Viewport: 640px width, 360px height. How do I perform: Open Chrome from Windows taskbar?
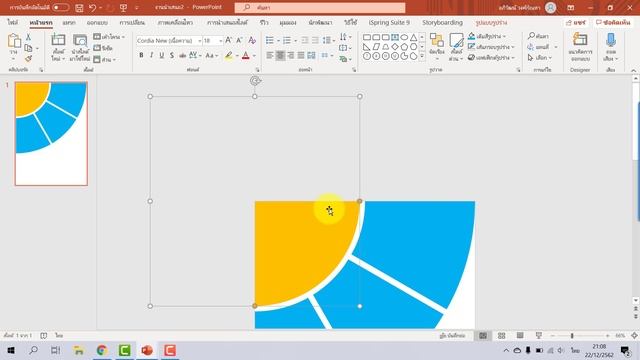coord(102,350)
